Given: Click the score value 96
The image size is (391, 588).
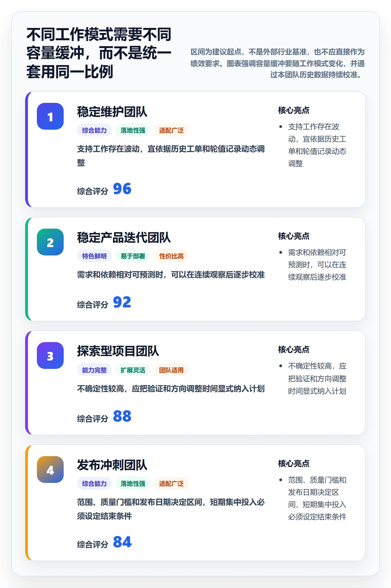Looking at the screenshot, I should tap(122, 189).
